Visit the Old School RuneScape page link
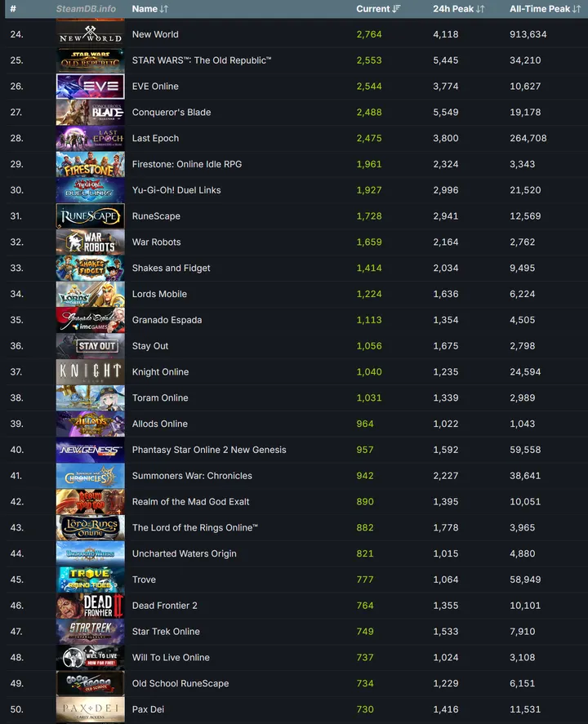 (x=180, y=683)
